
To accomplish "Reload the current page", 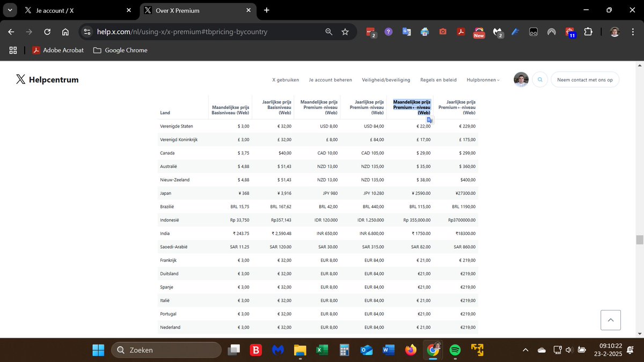I will point(47,32).
